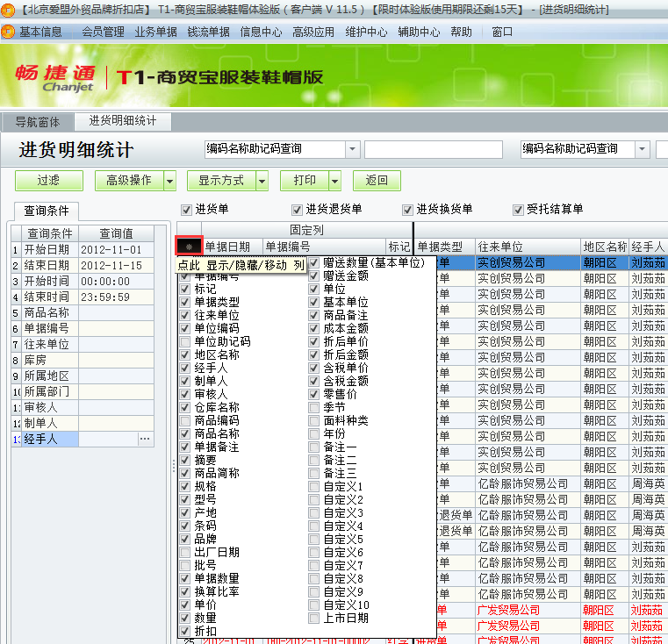Image resolution: width=668 pixels, height=644 pixels.
Task: Click the app icon beside 基本信息 menu
Action: click(9, 32)
